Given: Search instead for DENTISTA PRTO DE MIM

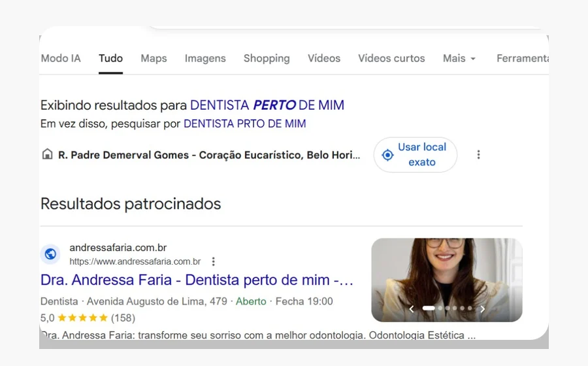Looking at the screenshot, I should click(244, 124).
